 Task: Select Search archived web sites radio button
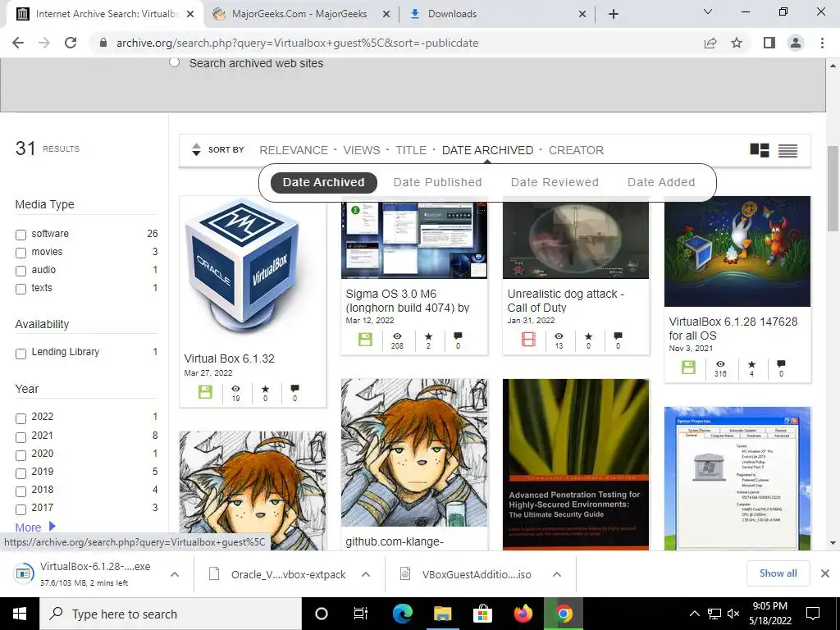click(174, 62)
